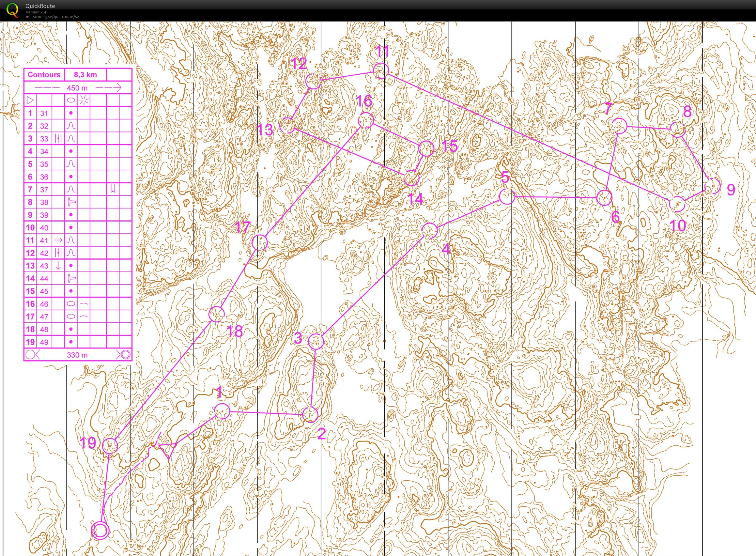This screenshot has height=556, width=756.
Task: Select control circle 14 on the map
Action: (x=411, y=178)
